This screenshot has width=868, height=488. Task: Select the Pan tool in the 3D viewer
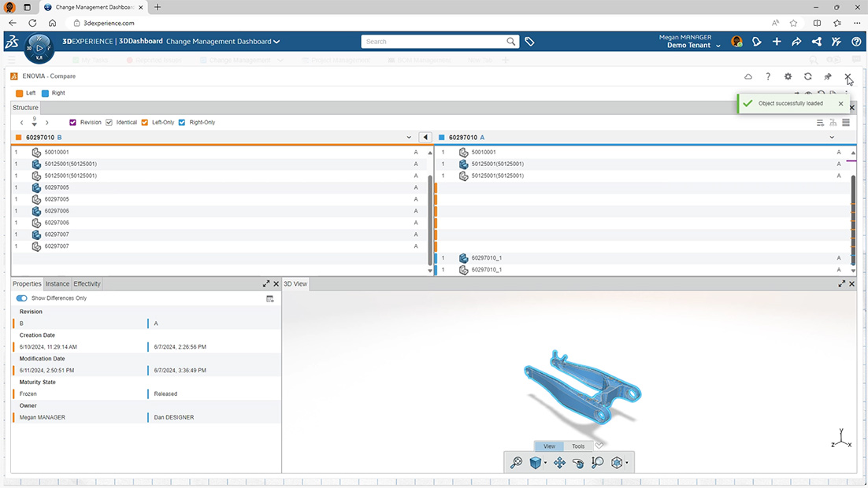coord(559,462)
